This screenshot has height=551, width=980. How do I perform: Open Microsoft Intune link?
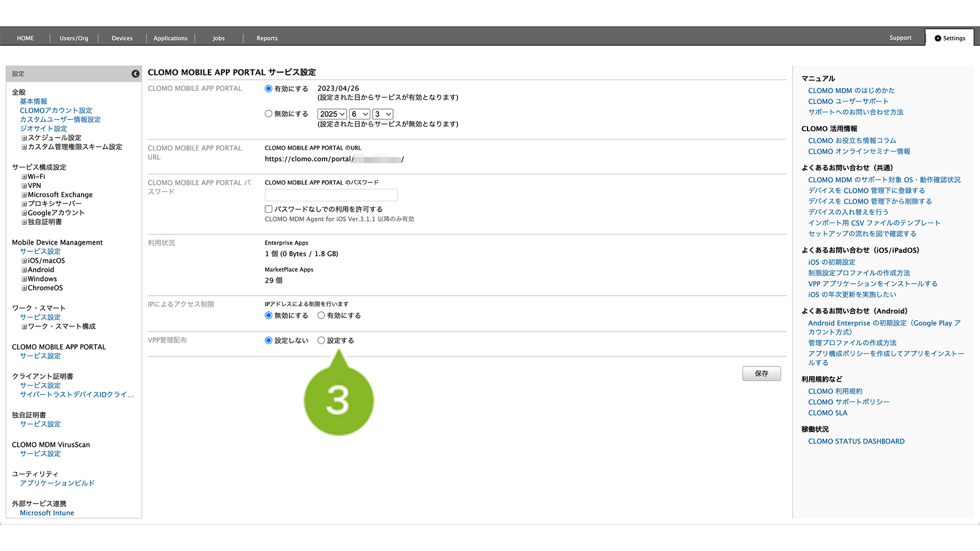(47, 513)
